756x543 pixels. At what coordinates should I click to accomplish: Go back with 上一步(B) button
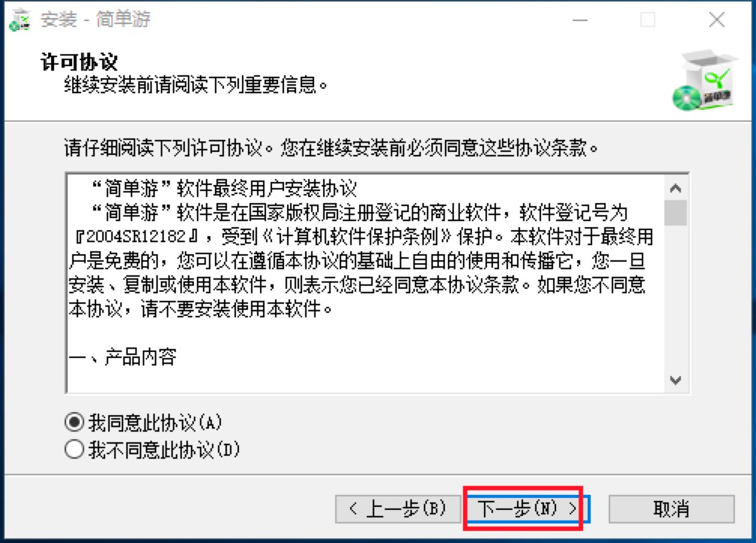[x=398, y=508]
